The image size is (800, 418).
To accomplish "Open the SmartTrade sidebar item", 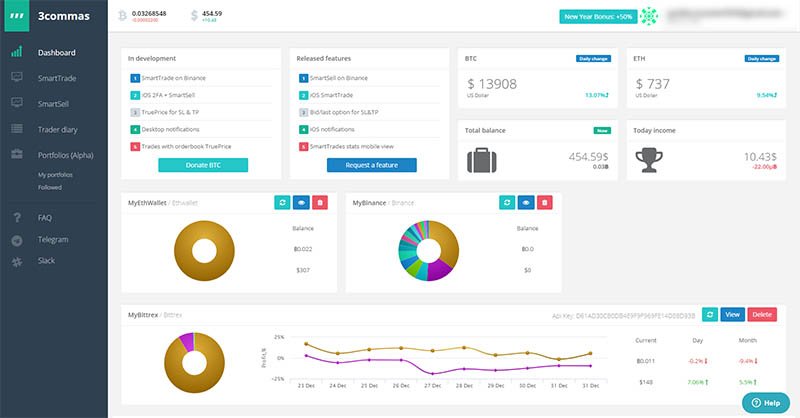I will [x=57, y=78].
